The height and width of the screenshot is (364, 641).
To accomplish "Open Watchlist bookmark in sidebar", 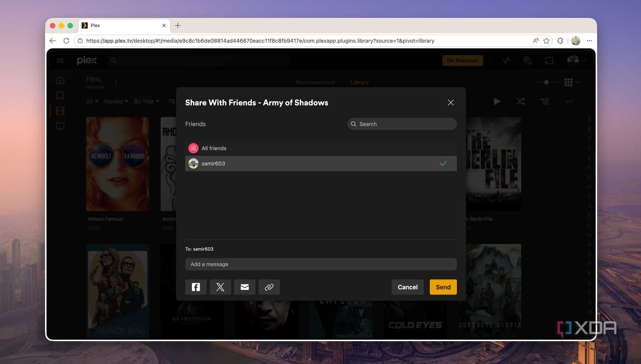I will point(60,95).
